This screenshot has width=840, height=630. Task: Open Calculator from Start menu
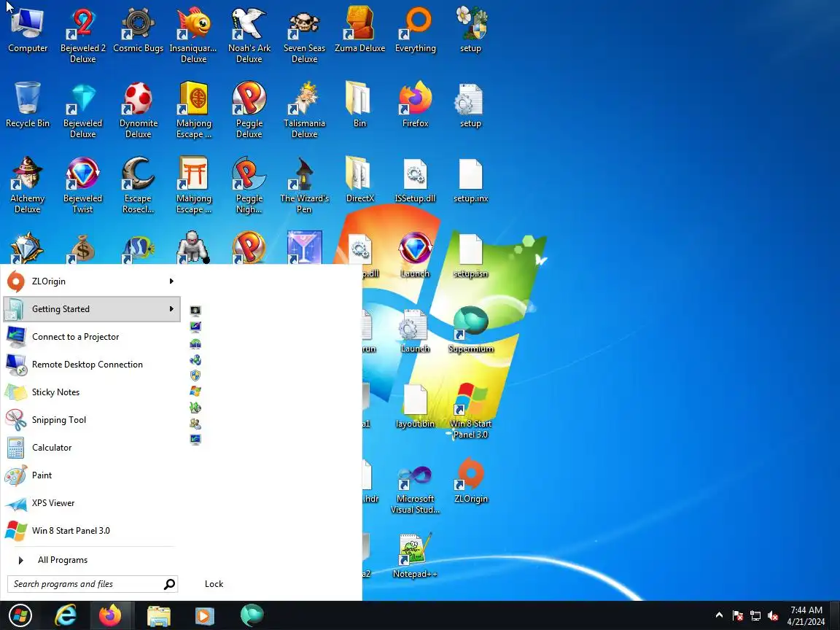[x=92, y=448]
